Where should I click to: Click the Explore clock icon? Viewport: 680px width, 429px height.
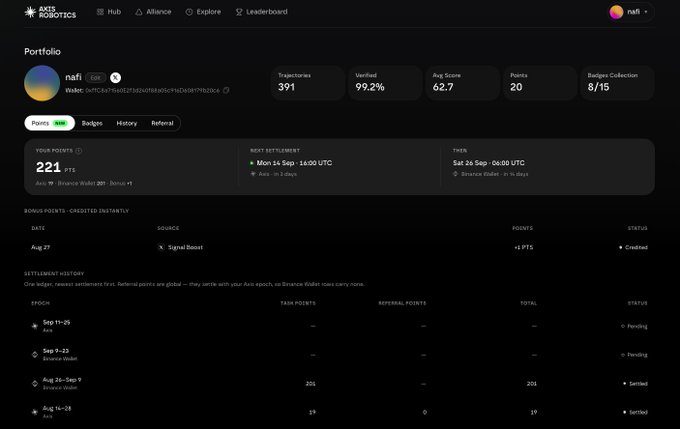[x=189, y=12]
